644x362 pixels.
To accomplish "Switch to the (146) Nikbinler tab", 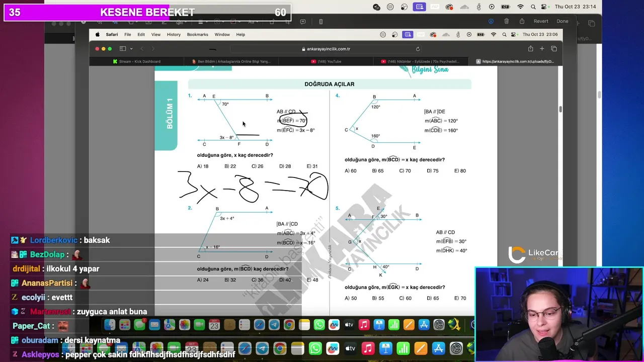I will pos(421,61).
